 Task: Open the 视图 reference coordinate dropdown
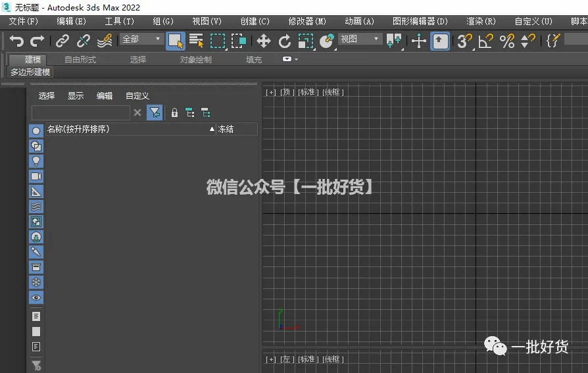359,39
